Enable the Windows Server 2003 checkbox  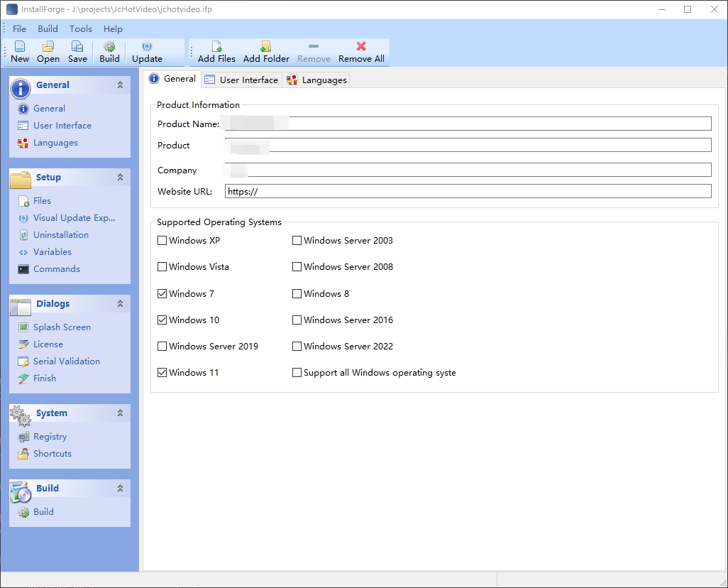(297, 240)
